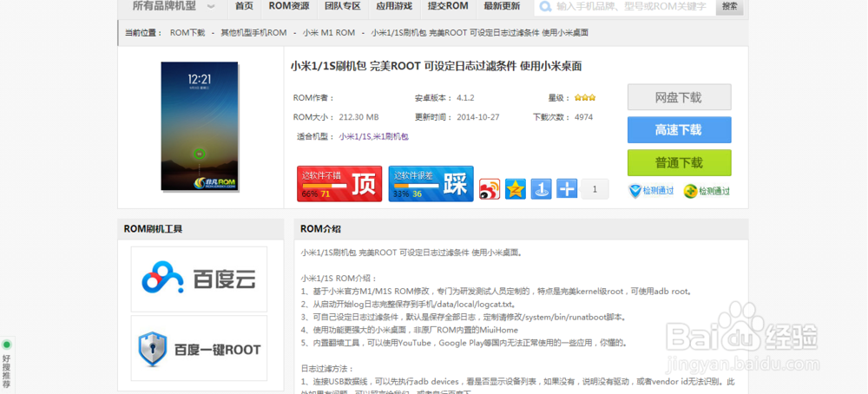The width and height of the screenshot is (868, 394).
Task: Open the 小米1/1S,米1刷机包 model link
Action: [373, 136]
